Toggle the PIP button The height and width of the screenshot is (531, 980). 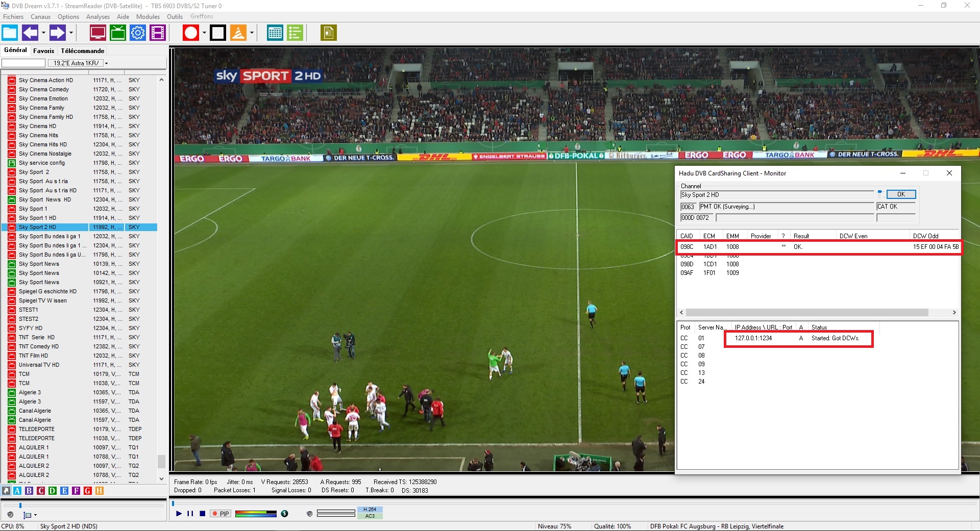pos(220,514)
